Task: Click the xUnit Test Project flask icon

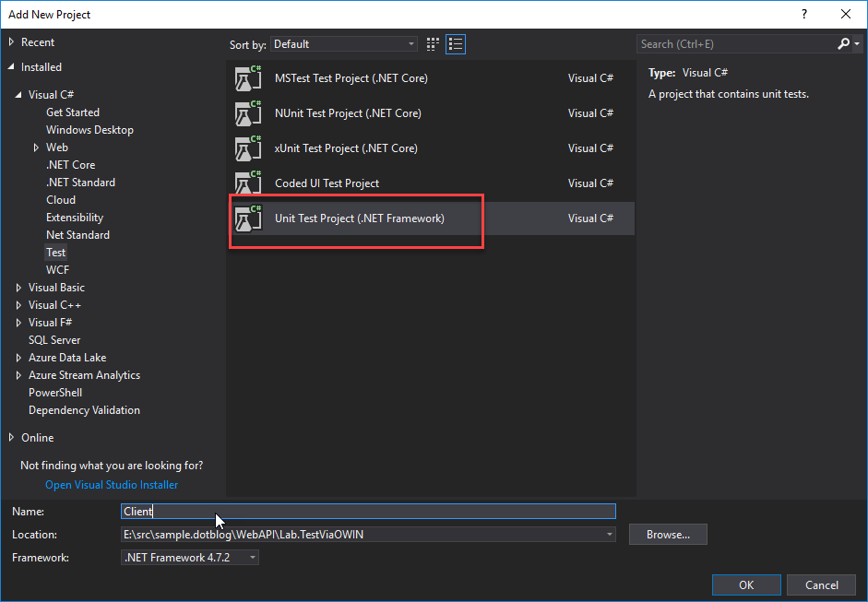Action: tap(248, 148)
